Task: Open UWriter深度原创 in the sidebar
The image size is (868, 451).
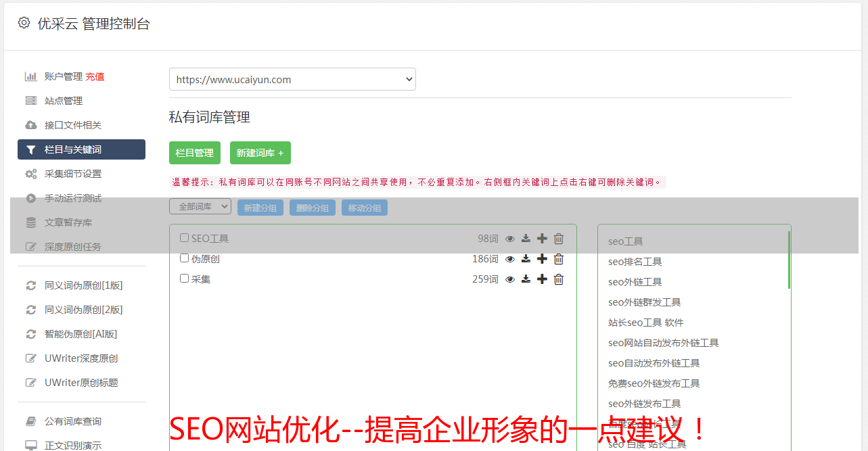Action: (x=81, y=358)
